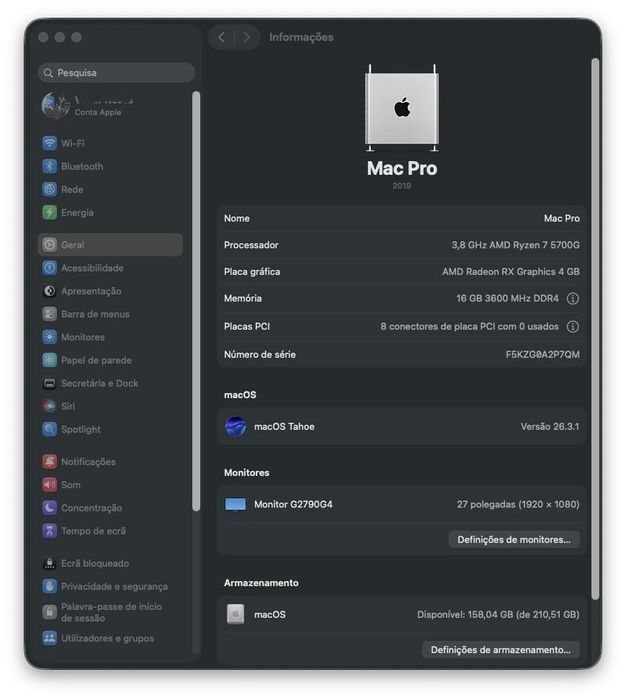Select the Rede globe icon
Viewport: 626px width, 699px height.
49,189
